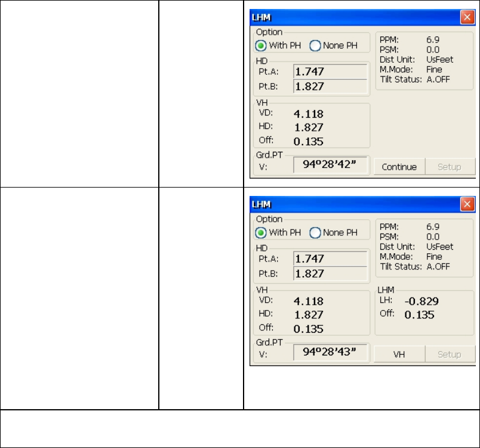Viewport: 480px width, 448px height.
Task: Click the LH value -0.829
Action: click(421, 301)
